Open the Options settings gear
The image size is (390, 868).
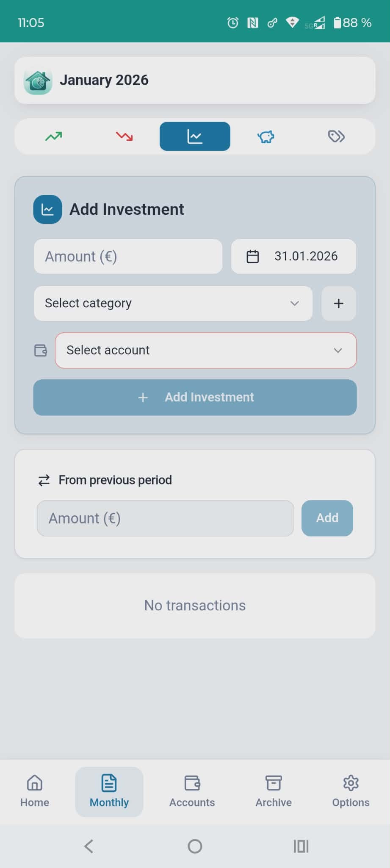click(351, 790)
